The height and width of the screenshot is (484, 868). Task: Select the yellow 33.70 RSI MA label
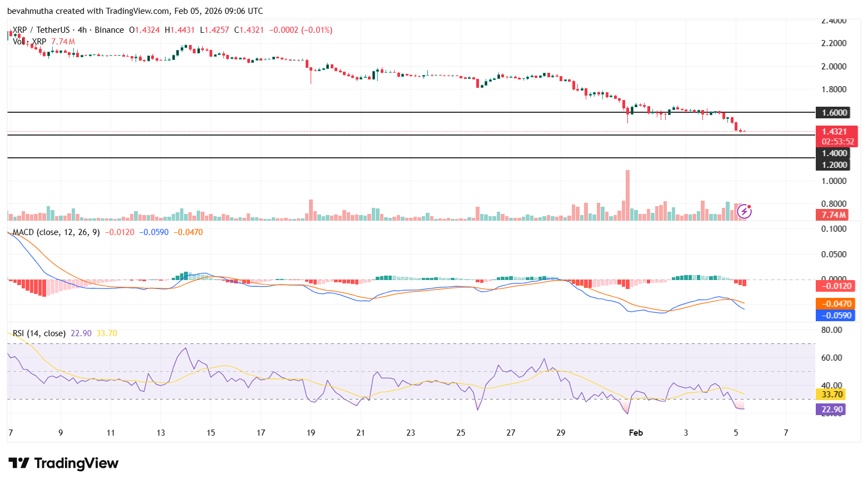coord(830,394)
